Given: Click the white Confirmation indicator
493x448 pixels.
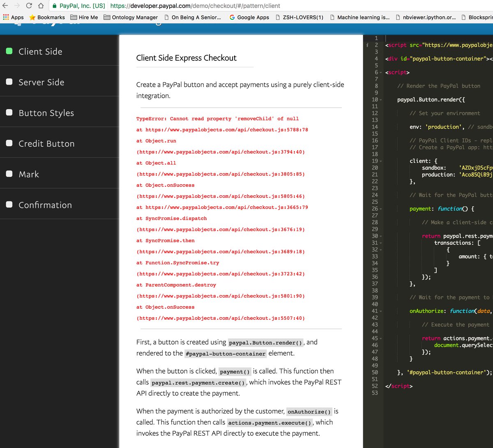Looking at the screenshot, I should point(9,204).
